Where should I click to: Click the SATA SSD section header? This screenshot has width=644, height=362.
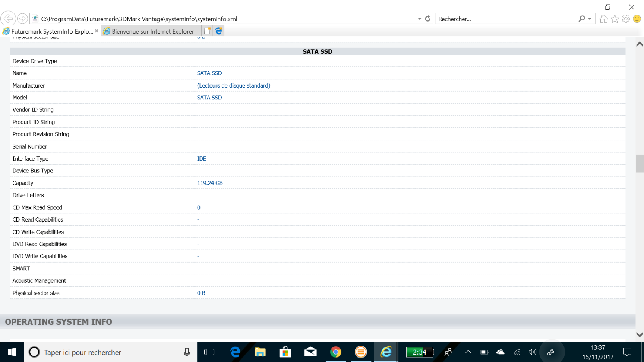click(318, 51)
